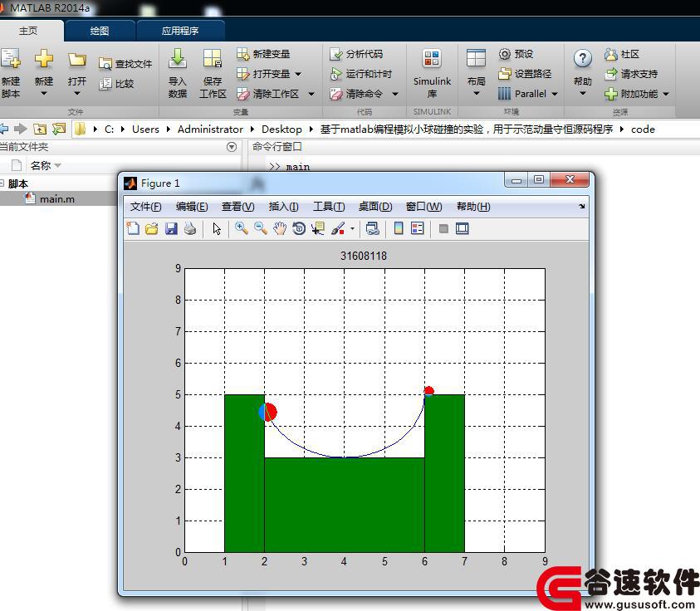Select the Zoom Out magnifier tool
Screen dimensions: 700x611
click(x=261, y=228)
